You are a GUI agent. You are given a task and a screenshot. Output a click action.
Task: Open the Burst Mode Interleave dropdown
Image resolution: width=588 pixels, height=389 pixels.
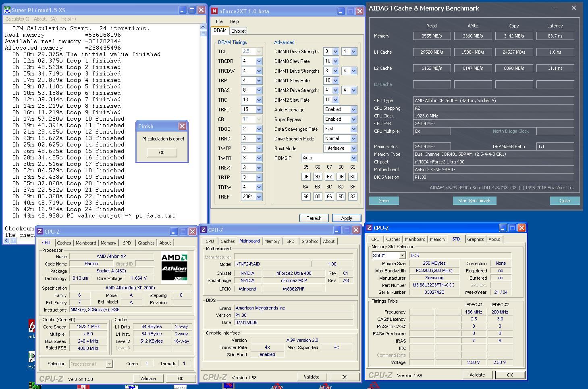coord(353,148)
